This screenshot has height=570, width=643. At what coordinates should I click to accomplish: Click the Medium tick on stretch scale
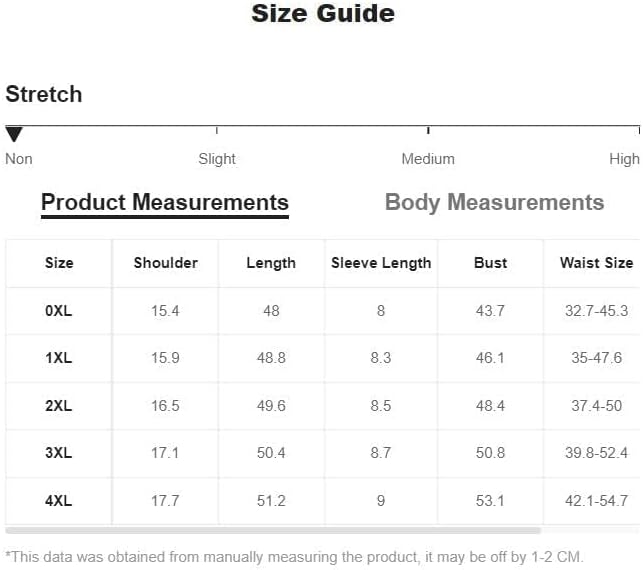(x=428, y=130)
